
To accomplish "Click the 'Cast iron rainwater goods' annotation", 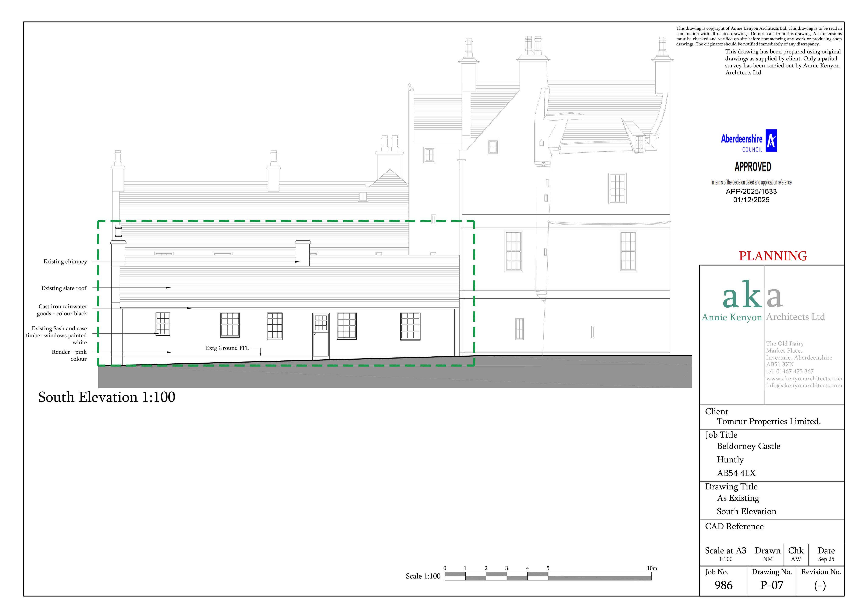I will pos(62,310).
